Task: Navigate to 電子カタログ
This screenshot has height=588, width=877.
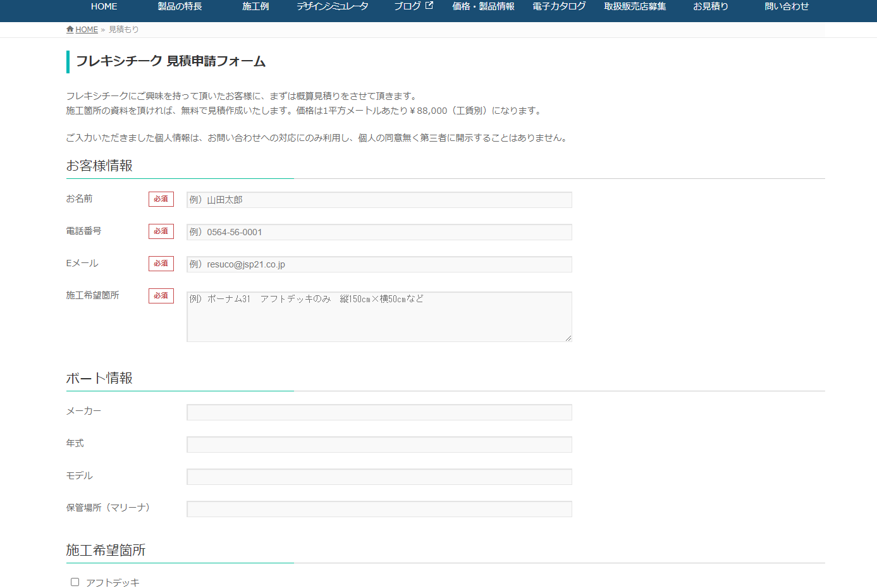Action: click(559, 6)
